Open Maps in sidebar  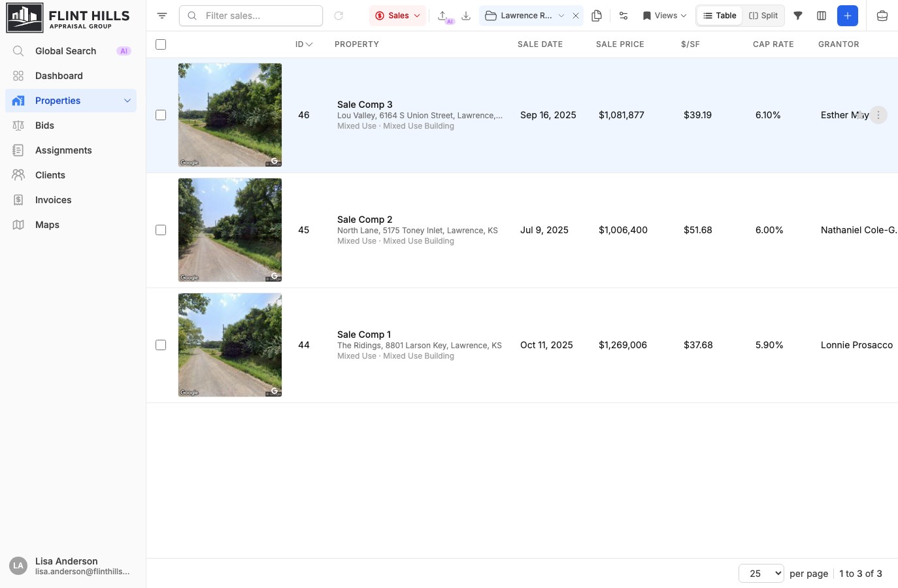click(71, 225)
